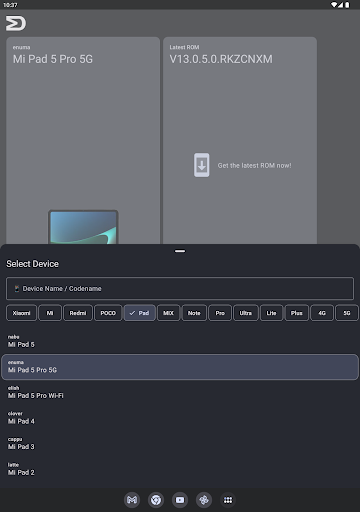Pick Mi Pad 2 latte from the list
The image size is (360, 512).
[180, 469]
